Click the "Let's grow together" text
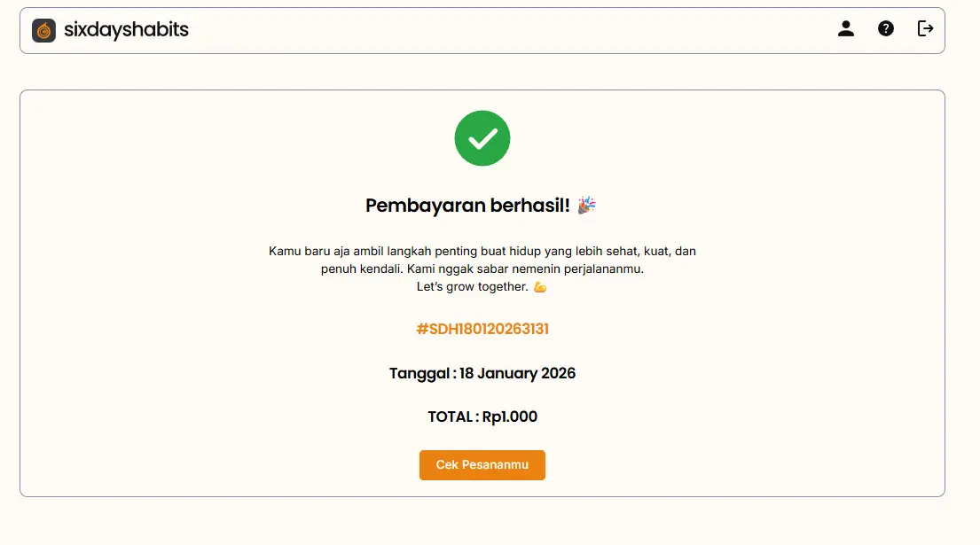The image size is (980, 545). point(472,287)
